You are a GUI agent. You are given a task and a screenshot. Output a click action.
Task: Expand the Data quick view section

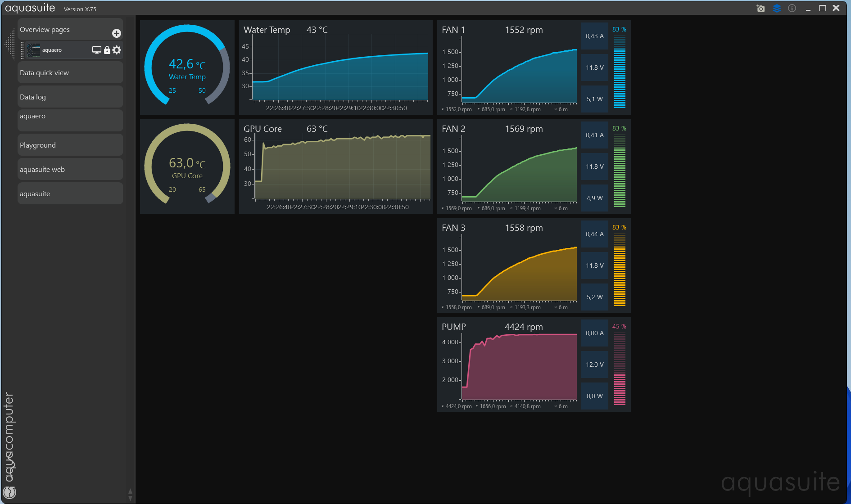pos(70,72)
